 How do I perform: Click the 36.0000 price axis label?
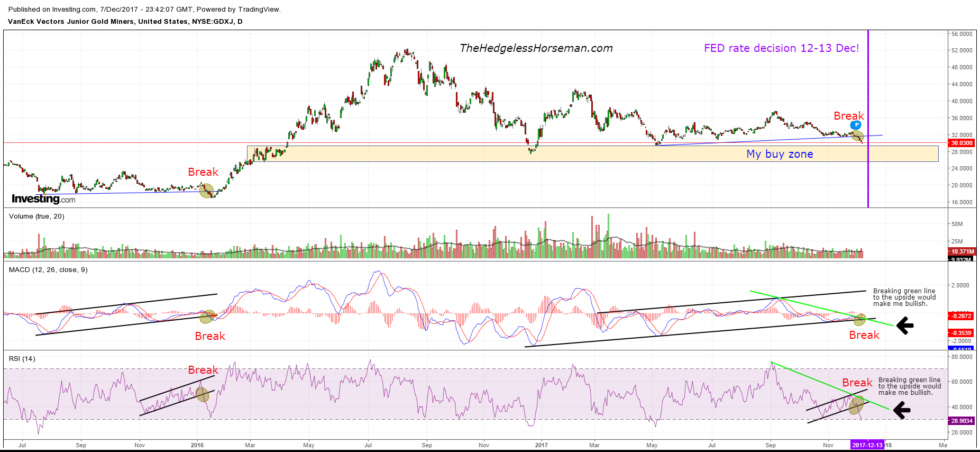[x=961, y=119]
